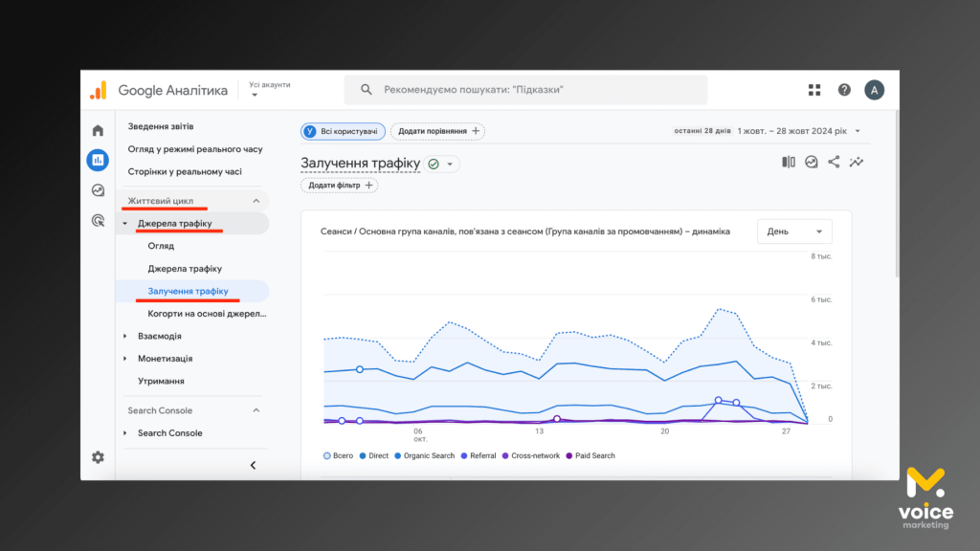980x551 pixels.
Task: Open the date range picker dropdown
Action: coord(799,131)
